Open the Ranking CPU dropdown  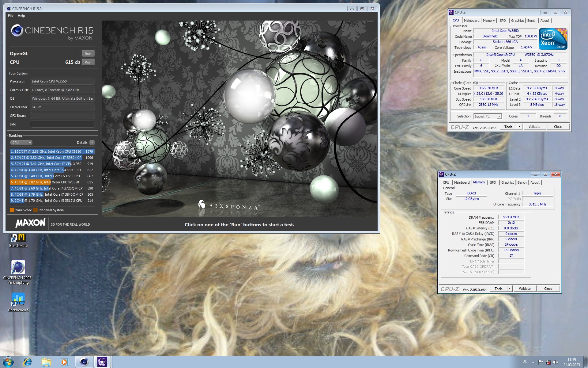point(21,143)
